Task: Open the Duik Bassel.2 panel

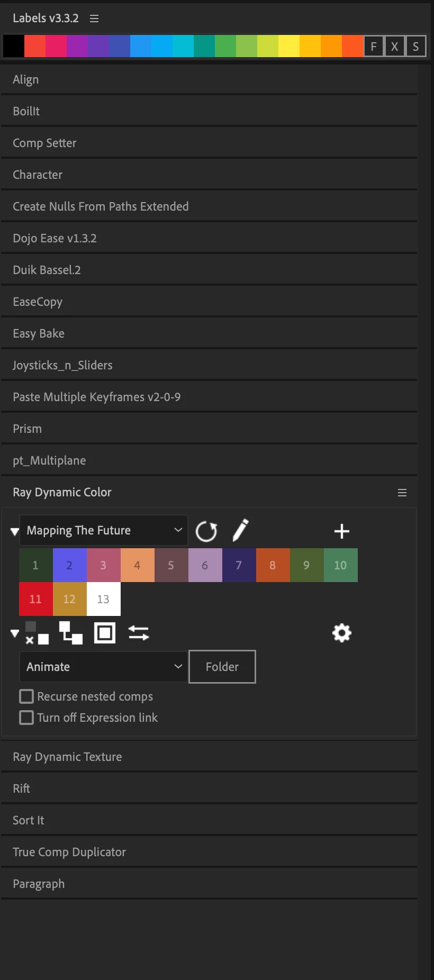Action: click(209, 270)
